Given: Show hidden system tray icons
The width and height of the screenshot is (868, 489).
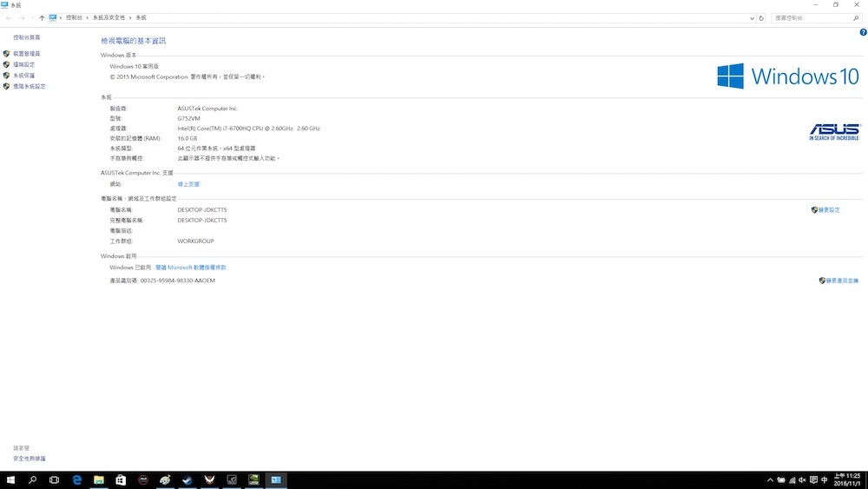Looking at the screenshot, I should click(770, 480).
